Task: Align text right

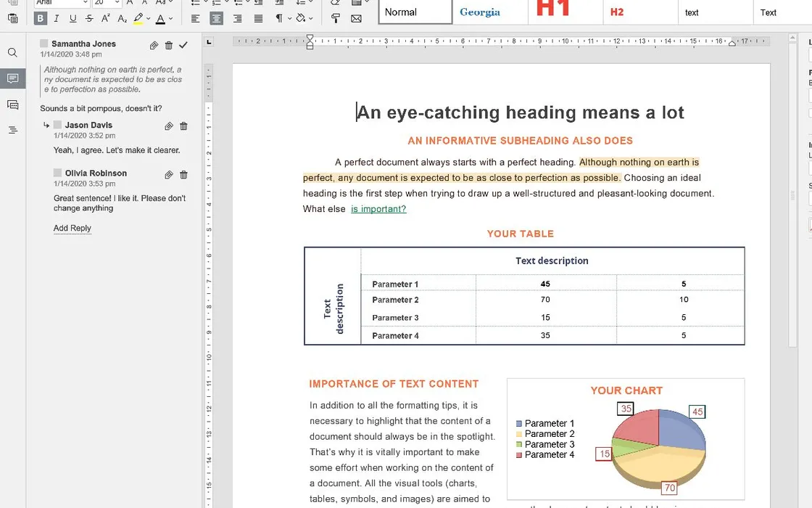Action: pos(237,19)
